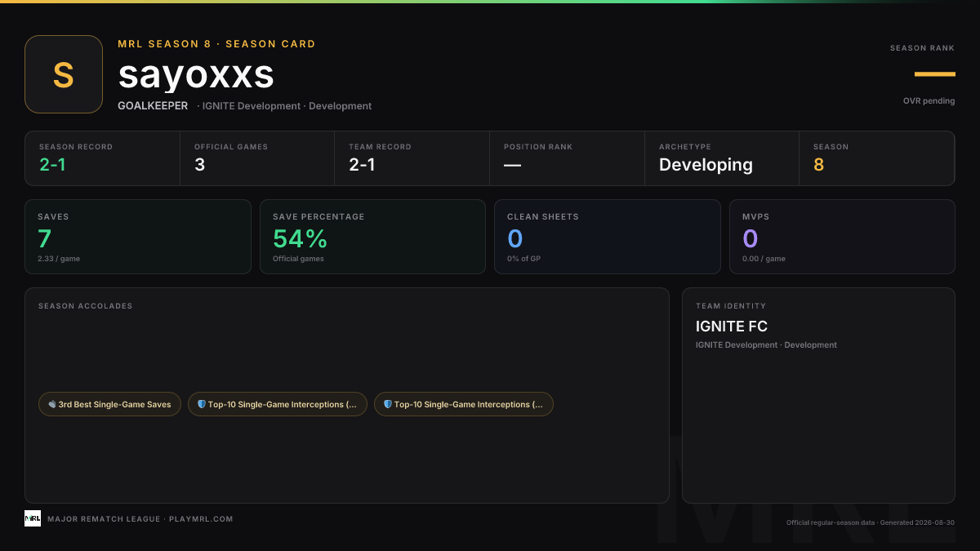
Task: Click the player name sayoxxs
Action: pyautogui.click(x=196, y=74)
